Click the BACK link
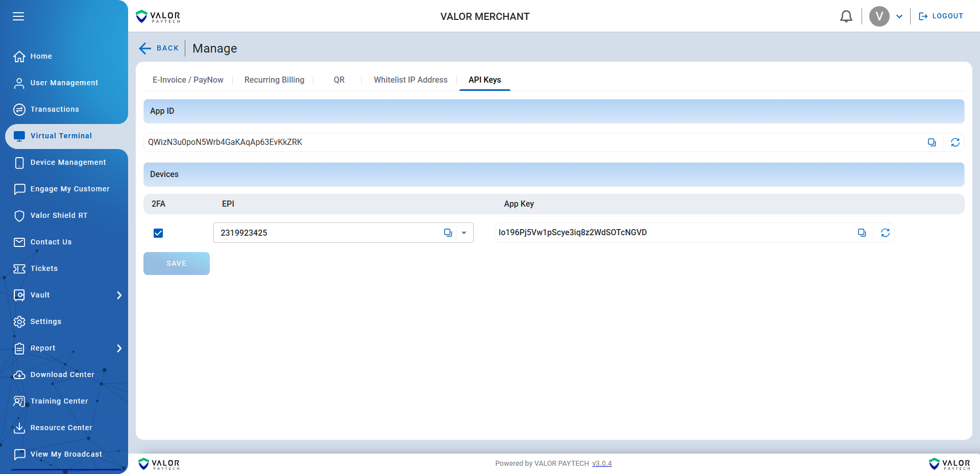The width and height of the screenshot is (980, 474). tap(167, 48)
